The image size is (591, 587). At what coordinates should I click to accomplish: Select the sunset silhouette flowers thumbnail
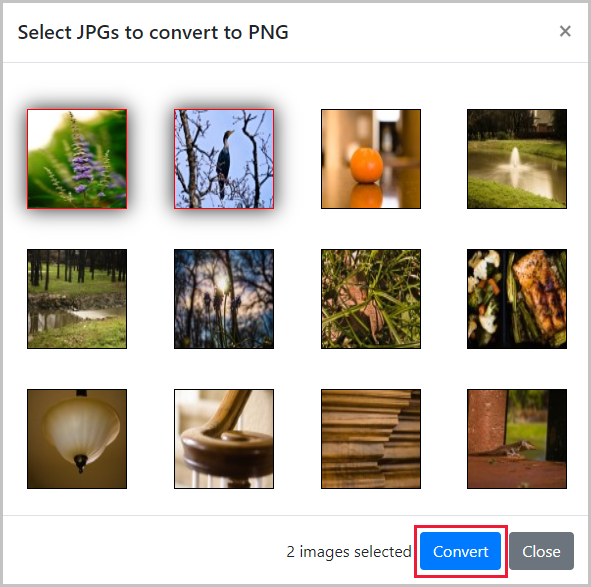224,299
